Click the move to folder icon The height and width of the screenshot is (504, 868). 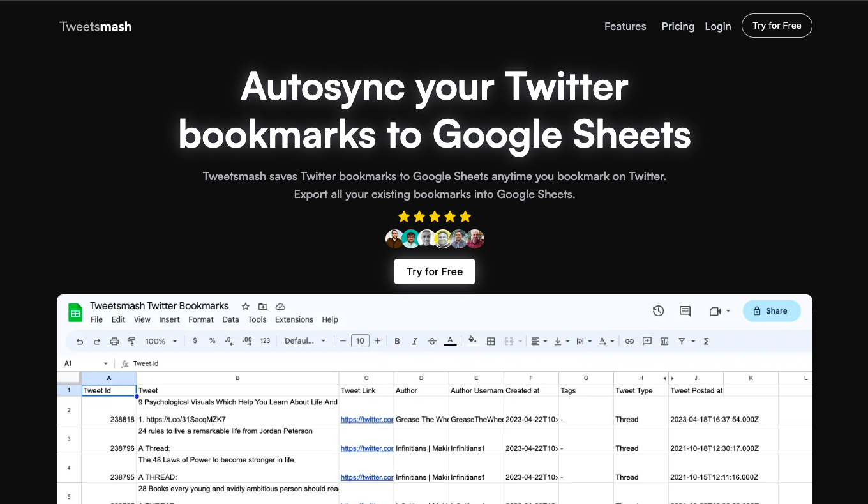tap(262, 306)
